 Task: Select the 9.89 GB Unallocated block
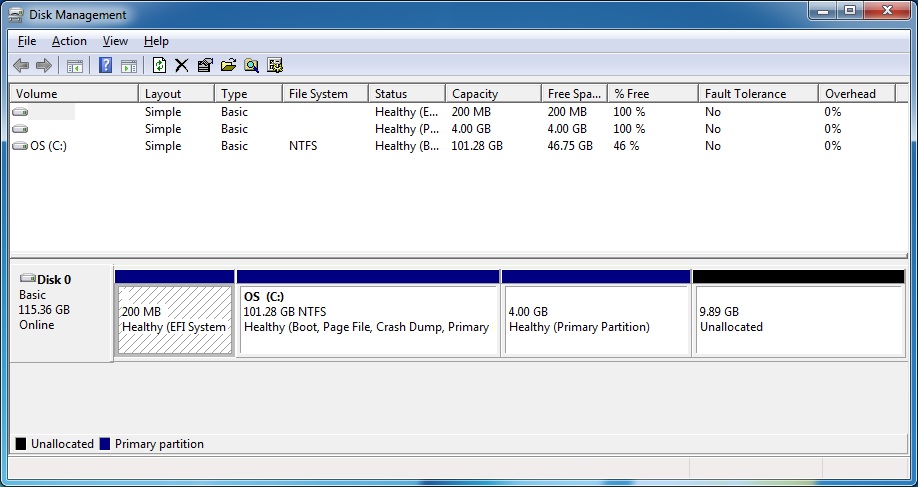tap(799, 320)
